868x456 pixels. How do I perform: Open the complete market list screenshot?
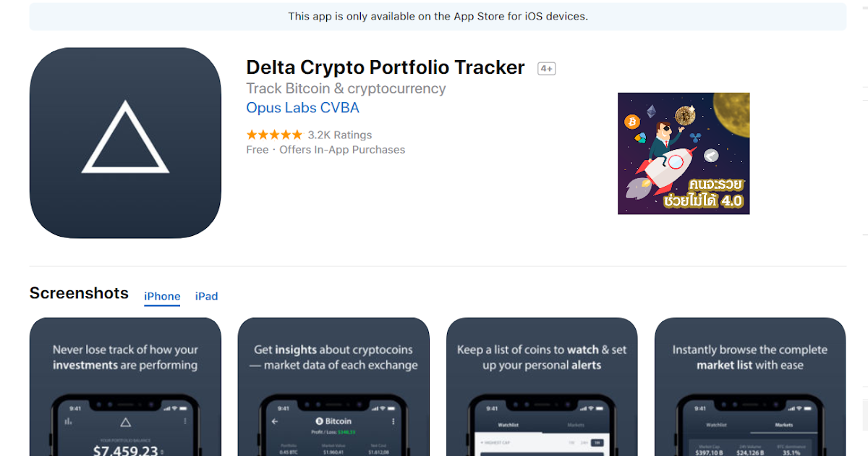750,387
